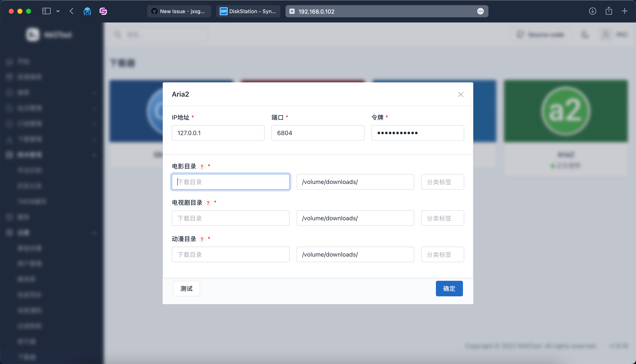Click the movie 分类标签 category tag field

442,182
